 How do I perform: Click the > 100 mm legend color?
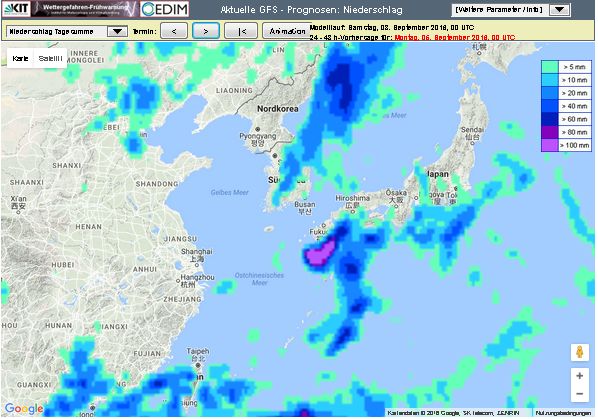point(550,145)
